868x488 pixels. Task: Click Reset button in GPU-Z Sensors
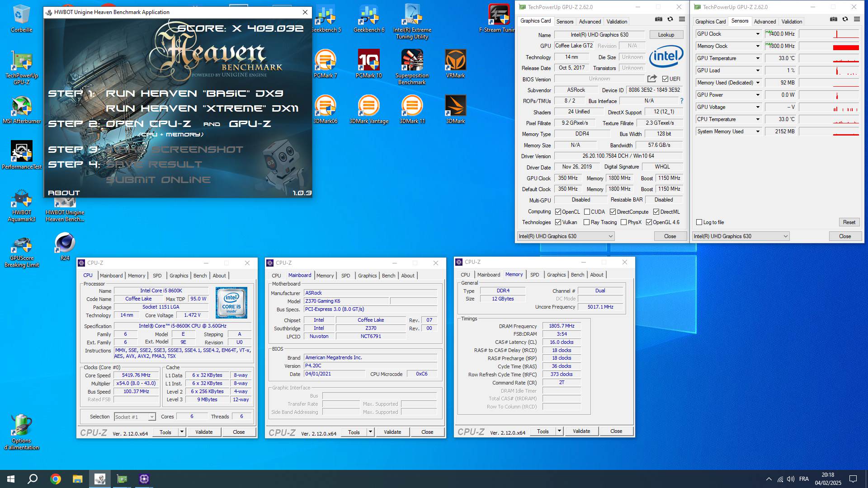point(849,222)
